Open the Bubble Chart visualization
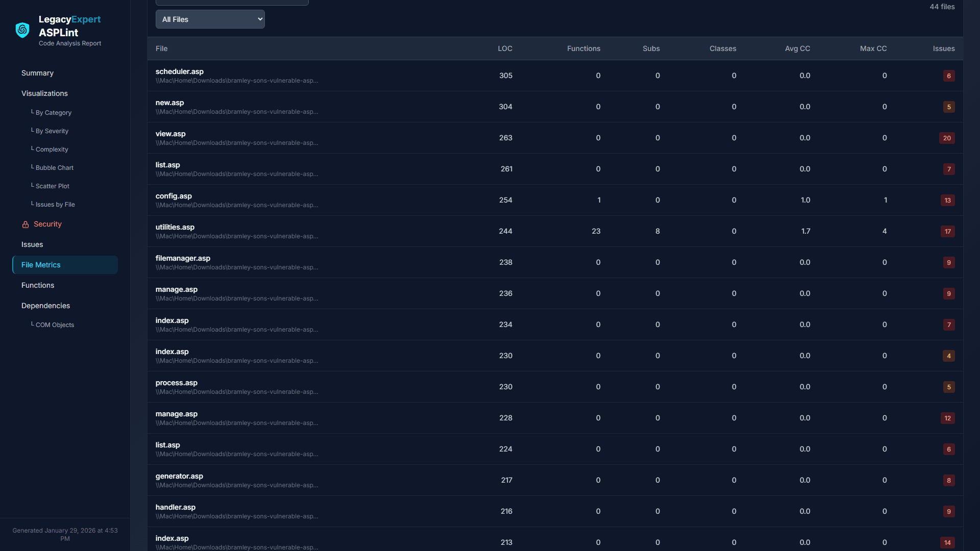 tap(54, 168)
